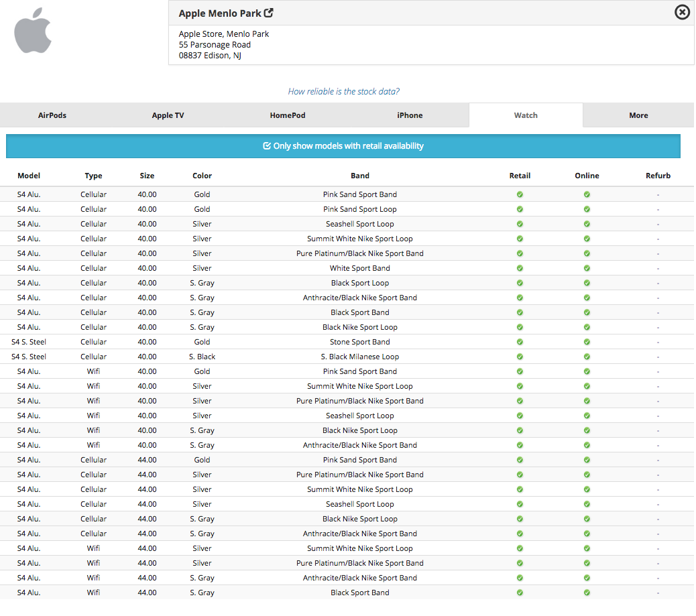The width and height of the screenshot is (696, 616).
Task: Click 'S. Black' color cell
Action: click(202, 357)
